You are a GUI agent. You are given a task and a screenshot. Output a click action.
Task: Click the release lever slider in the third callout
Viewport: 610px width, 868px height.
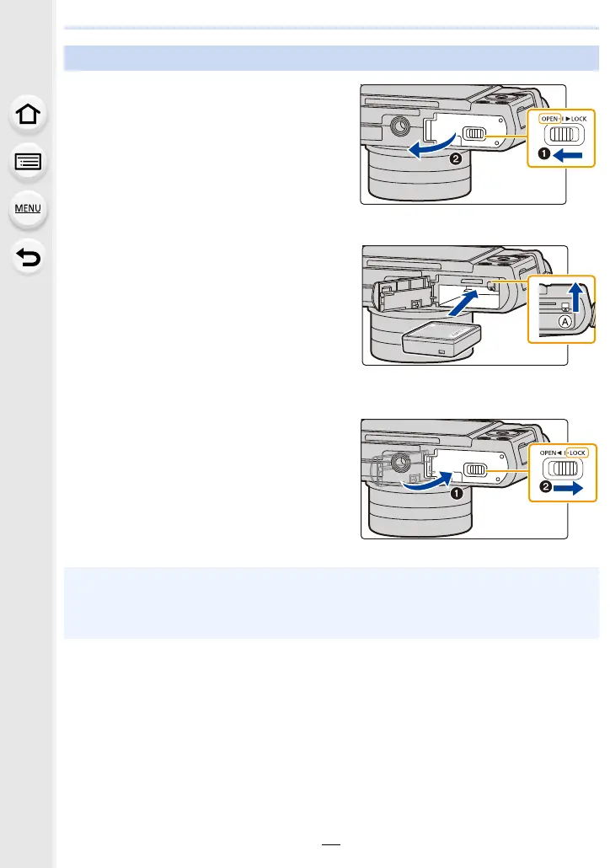562,469
